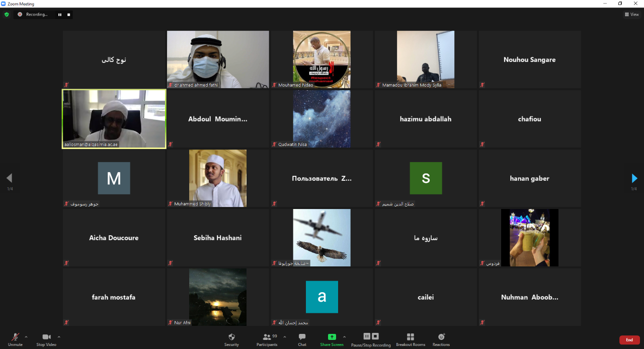Open Breakout Rooms
The image size is (644, 349).
tap(411, 339)
